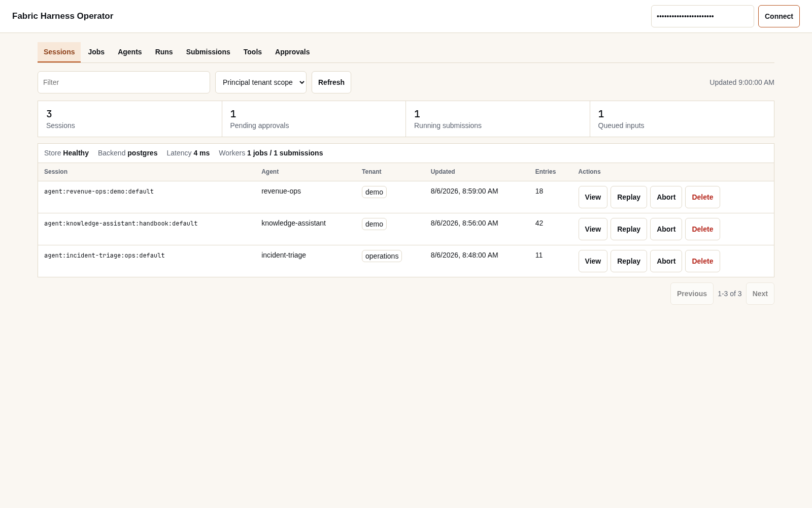The height and width of the screenshot is (508, 812).
Task: Click the Actions column header
Action: click(x=589, y=172)
